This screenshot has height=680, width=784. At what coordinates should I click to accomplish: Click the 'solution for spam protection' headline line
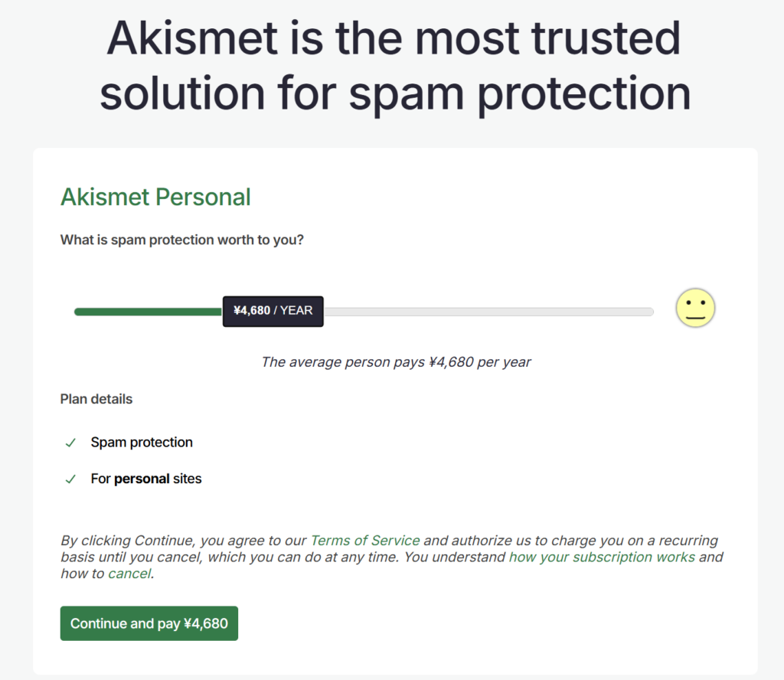coord(395,93)
